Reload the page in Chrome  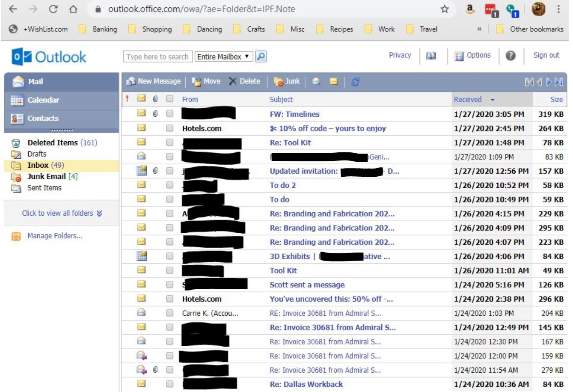point(53,9)
